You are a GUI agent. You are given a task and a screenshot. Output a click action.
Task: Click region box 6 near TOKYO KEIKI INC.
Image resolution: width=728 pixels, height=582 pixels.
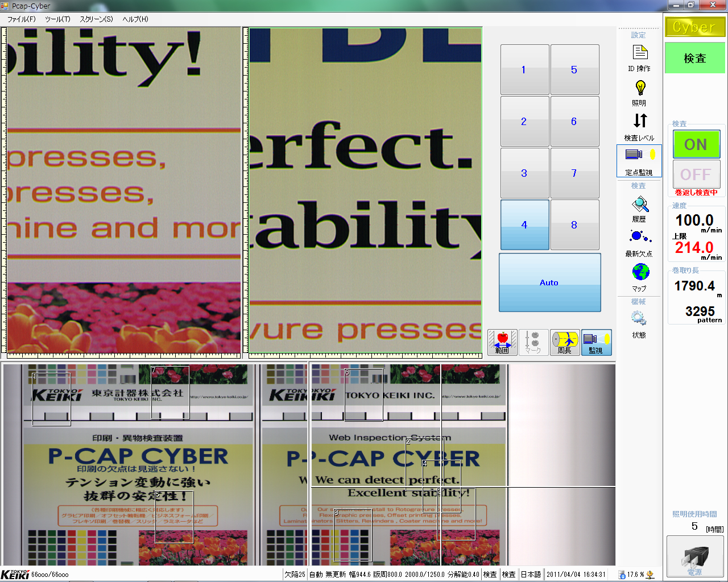(364, 395)
